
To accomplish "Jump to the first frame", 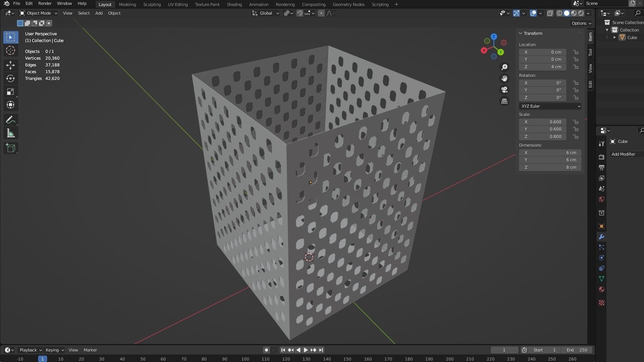I will click(283, 350).
